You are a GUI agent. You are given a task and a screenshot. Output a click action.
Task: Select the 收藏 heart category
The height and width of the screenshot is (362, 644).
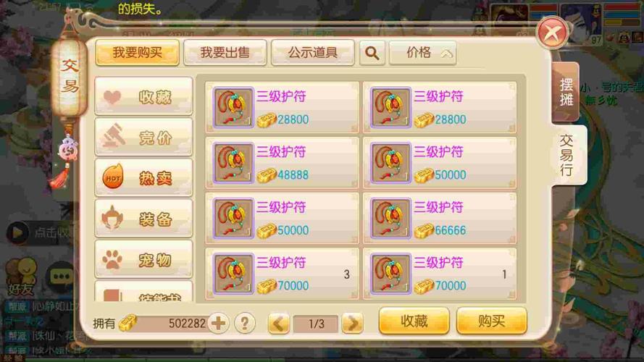(143, 96)
